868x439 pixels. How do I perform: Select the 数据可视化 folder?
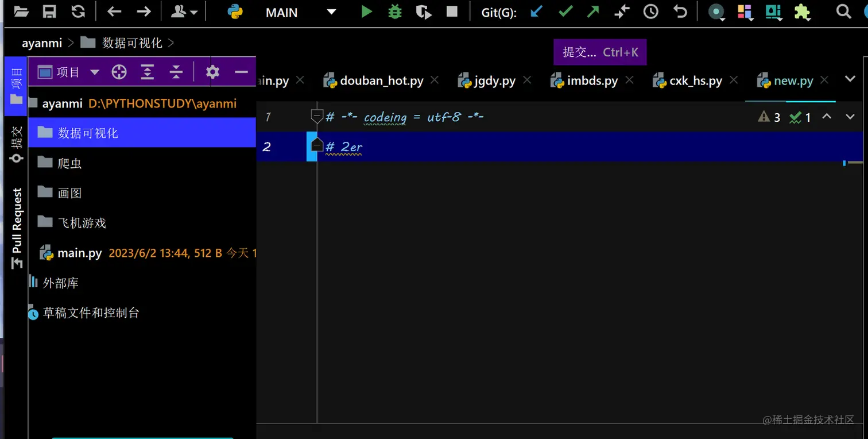coord(142,133)
